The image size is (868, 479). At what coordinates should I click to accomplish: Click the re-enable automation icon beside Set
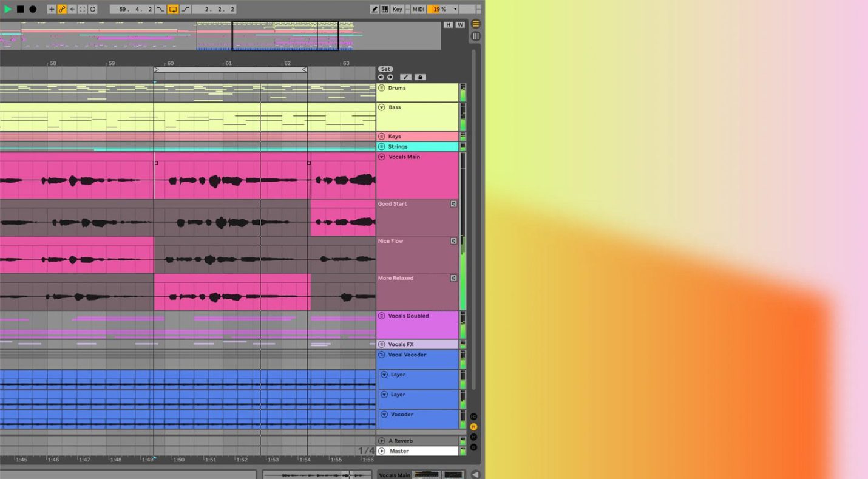click(x=406, y=76)
